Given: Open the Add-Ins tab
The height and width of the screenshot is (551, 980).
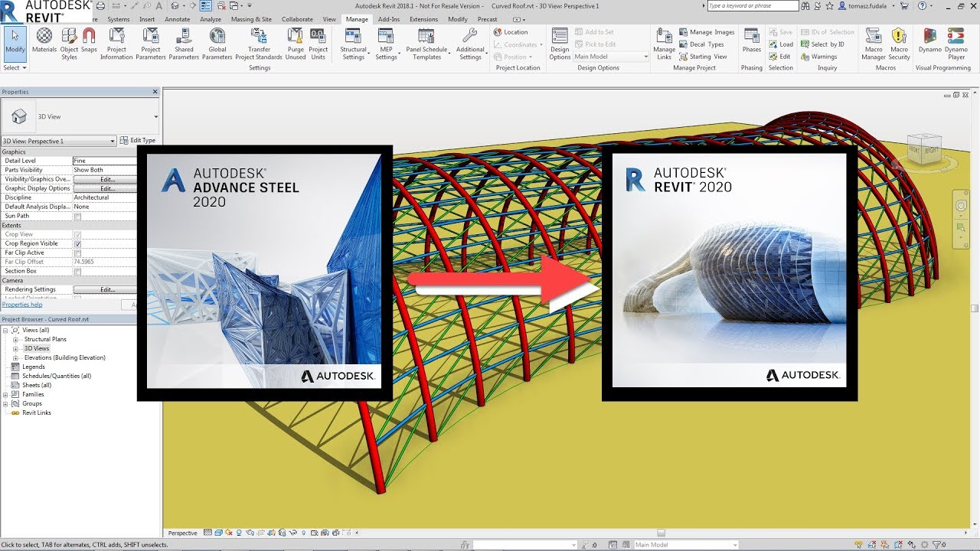Looking at the screenshot, I should 389,19.
